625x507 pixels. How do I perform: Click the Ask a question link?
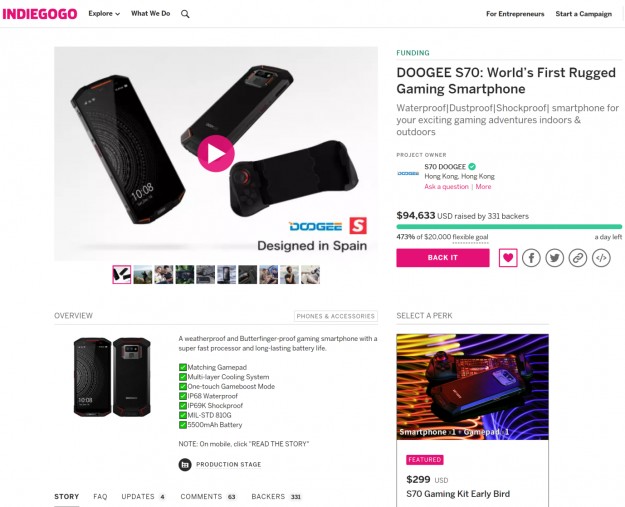point(446,187)
